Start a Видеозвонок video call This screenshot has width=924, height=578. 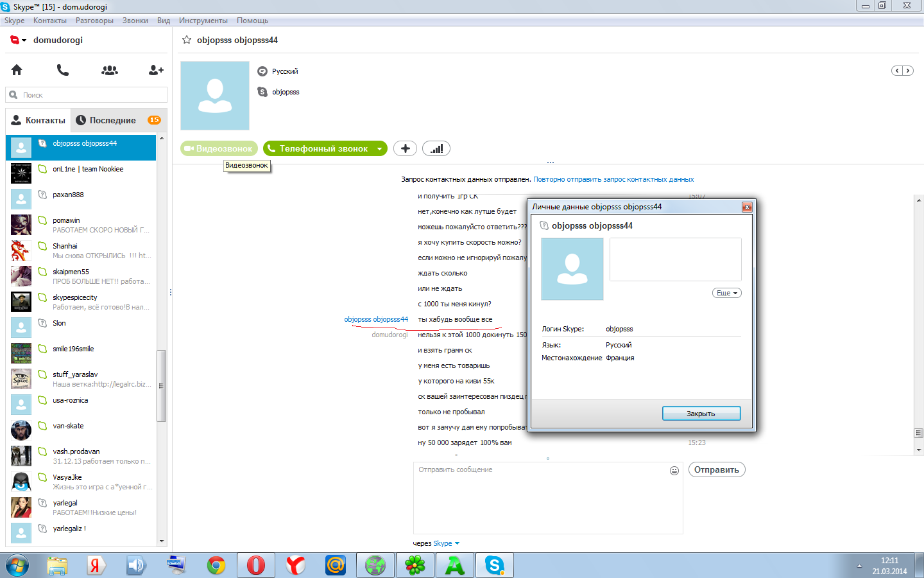pyautogui.click(x=219, y=148)
